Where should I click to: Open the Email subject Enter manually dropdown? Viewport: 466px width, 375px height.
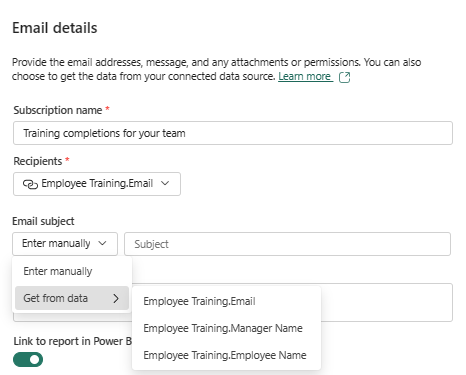click(x=65, y=244)
